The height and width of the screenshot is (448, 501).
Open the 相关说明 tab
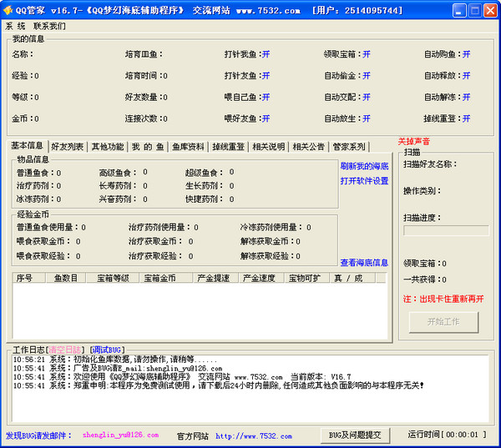point(269,147)
